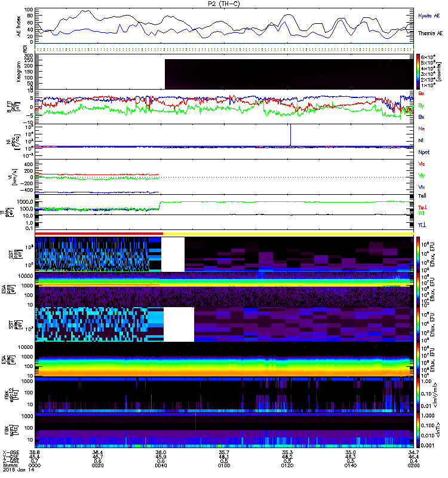448x478 pixels.
Task: Select the red Ne legend label
Action: 422,128
